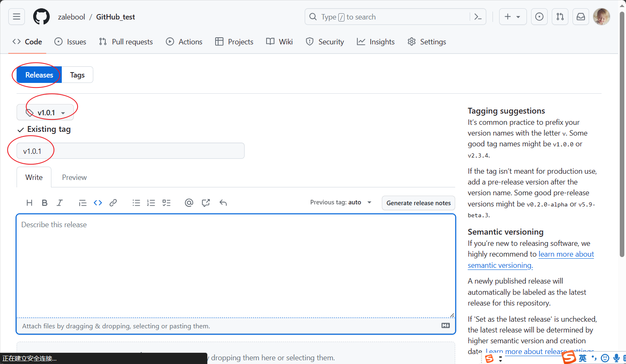
Task: Insert a task list
Action: [166, 203]
